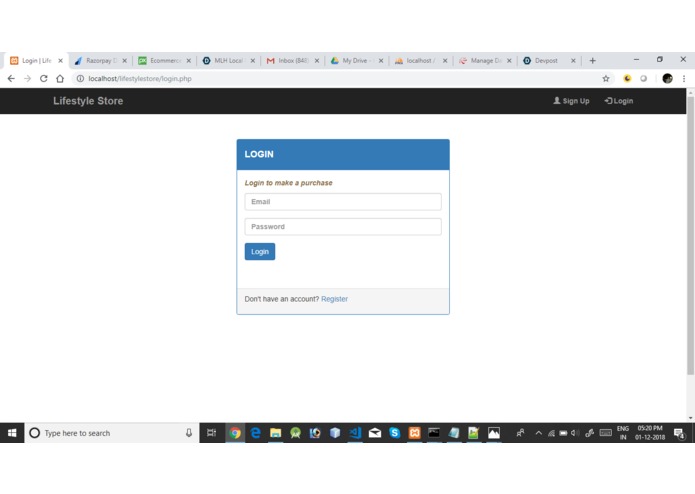Image resolution: width=695 pixels, height=494 pixels.
Task: Focus the Email input field
Action: click(343, 202)
